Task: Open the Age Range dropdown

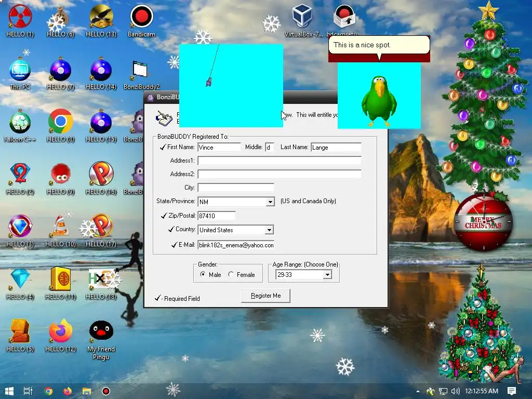Action: [x=327, y=275]
